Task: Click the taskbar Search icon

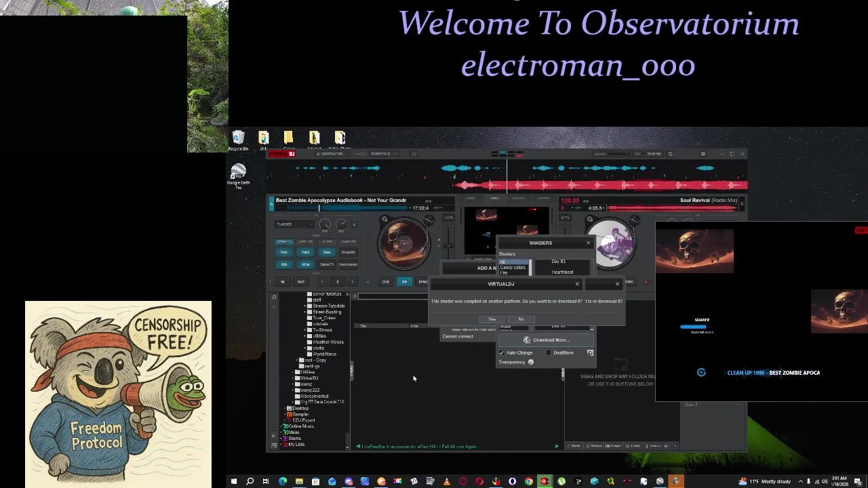Action: pos(250,482)
